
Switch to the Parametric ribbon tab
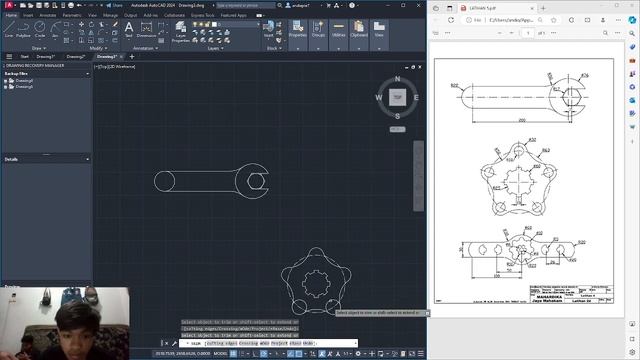coord(72,15)
